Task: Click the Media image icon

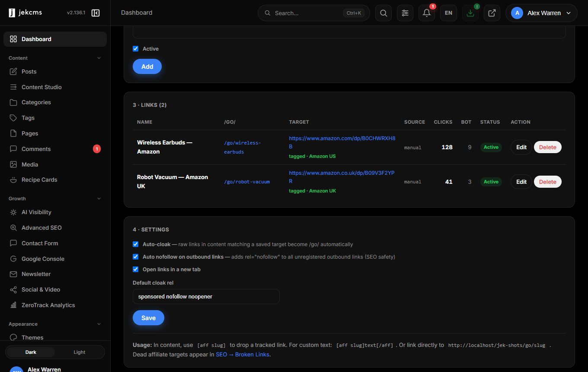Action: [13, 164]
